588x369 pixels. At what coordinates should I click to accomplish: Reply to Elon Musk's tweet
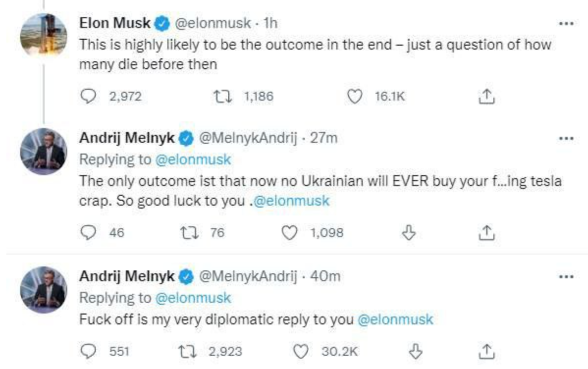pos(88,97)
